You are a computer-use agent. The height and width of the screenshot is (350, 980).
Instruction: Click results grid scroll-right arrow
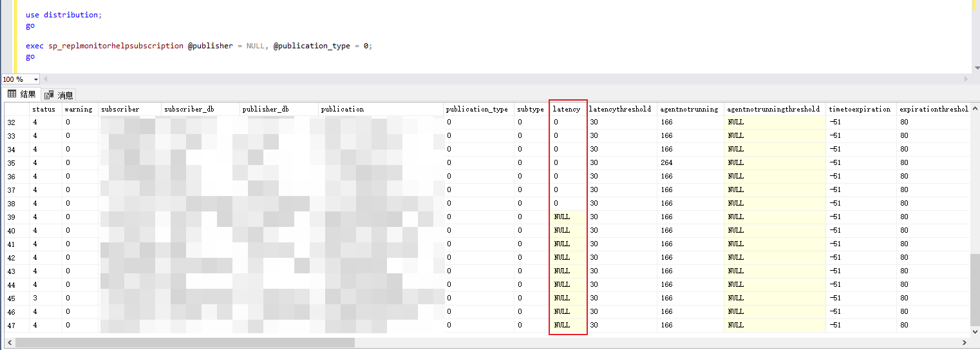point(964,343)
